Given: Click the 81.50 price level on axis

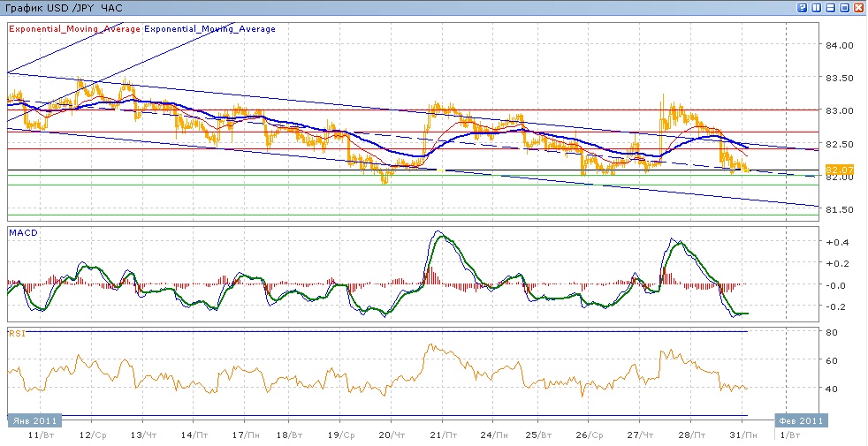Looking at the screenshot, I should [841, 209].
